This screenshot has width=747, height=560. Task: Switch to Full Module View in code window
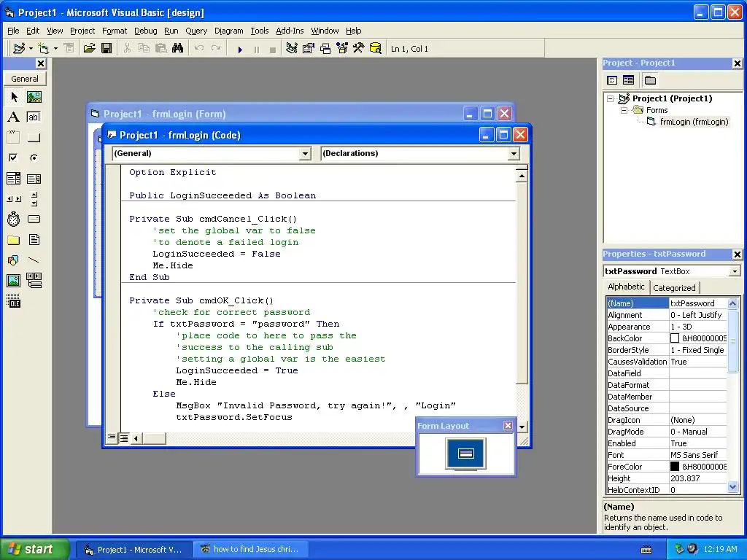coord(124,438)
